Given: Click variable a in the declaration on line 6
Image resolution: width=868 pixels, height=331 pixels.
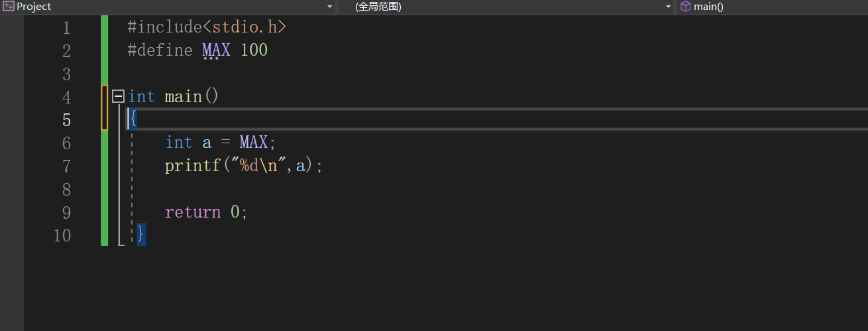Looking at the screenshot, I should pyautogui.click(x=207, y=143).
